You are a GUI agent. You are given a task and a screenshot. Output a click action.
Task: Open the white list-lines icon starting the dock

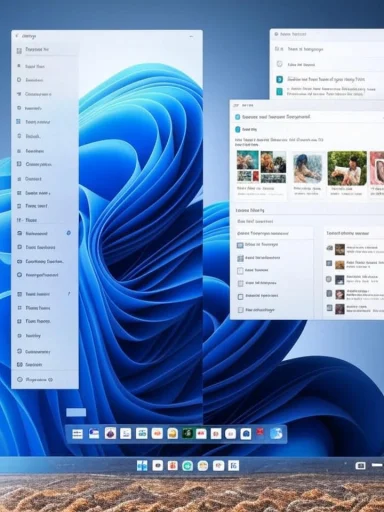(x=77, y=434)
